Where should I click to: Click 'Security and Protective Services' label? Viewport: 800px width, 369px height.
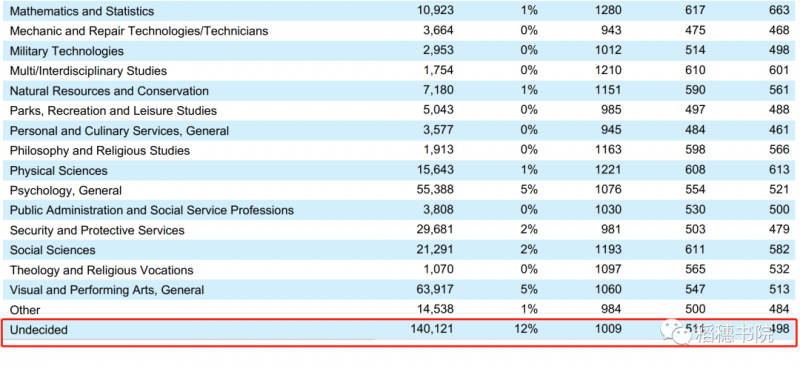coord(97,230)
